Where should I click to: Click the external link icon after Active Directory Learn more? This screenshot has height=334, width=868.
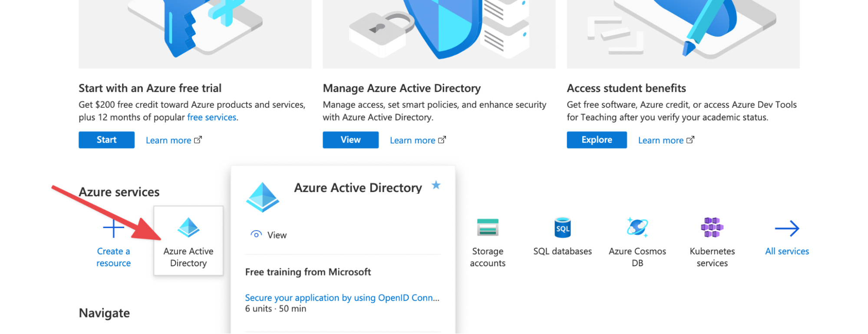point(442,140)
